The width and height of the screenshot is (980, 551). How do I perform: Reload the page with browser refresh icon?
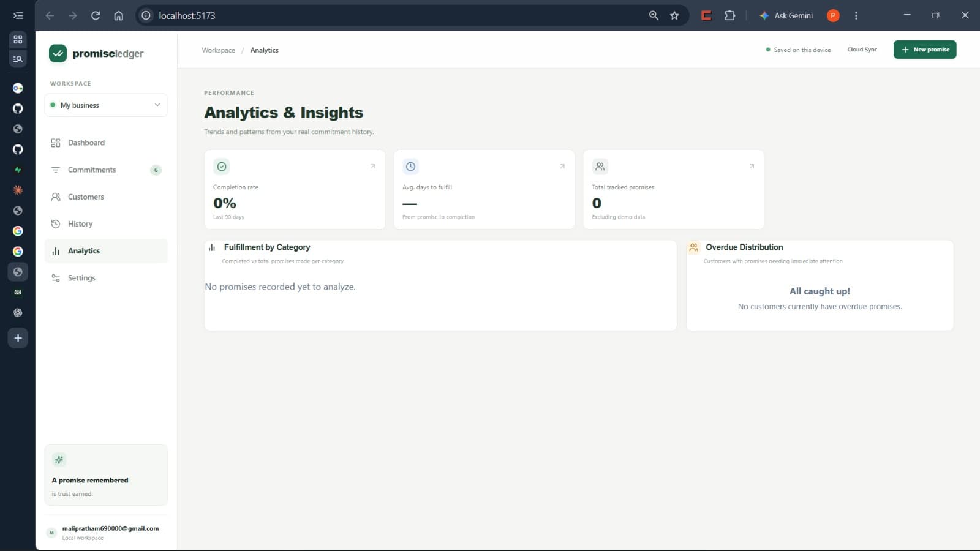click(96, 15)
